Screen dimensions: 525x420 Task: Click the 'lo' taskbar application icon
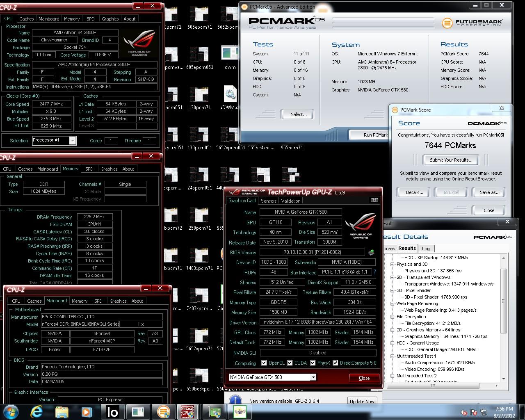point(112,411)
